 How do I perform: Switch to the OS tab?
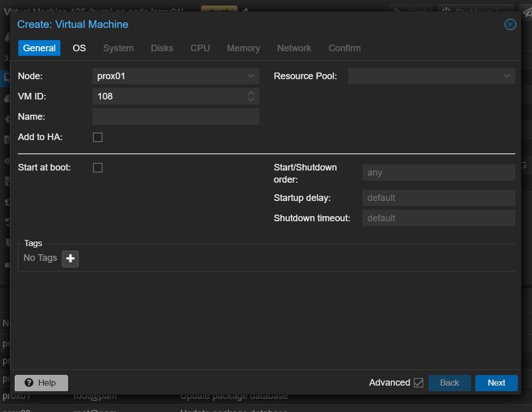click(79, 48)
